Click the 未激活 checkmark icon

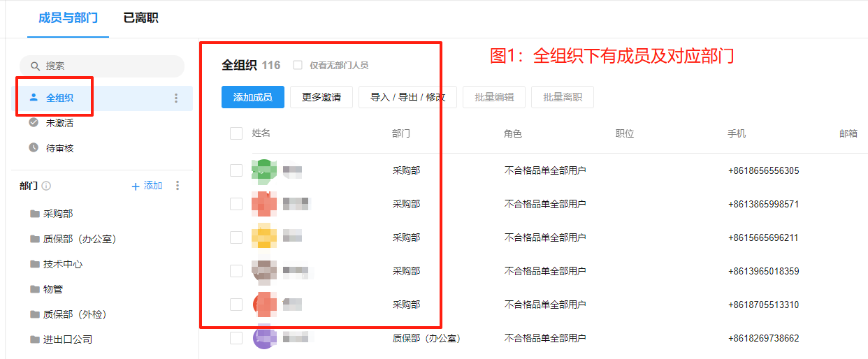click(34, 123)
